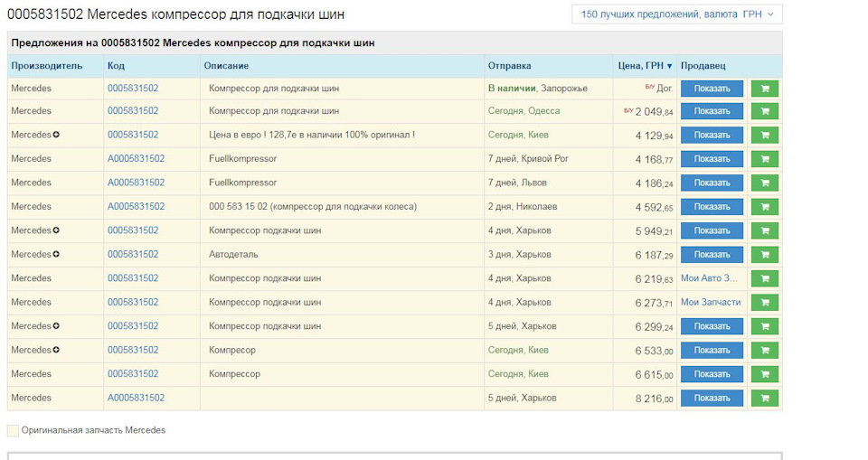Select the description starting Цена в евро ! 128,7е

click(x=312, y=135)
